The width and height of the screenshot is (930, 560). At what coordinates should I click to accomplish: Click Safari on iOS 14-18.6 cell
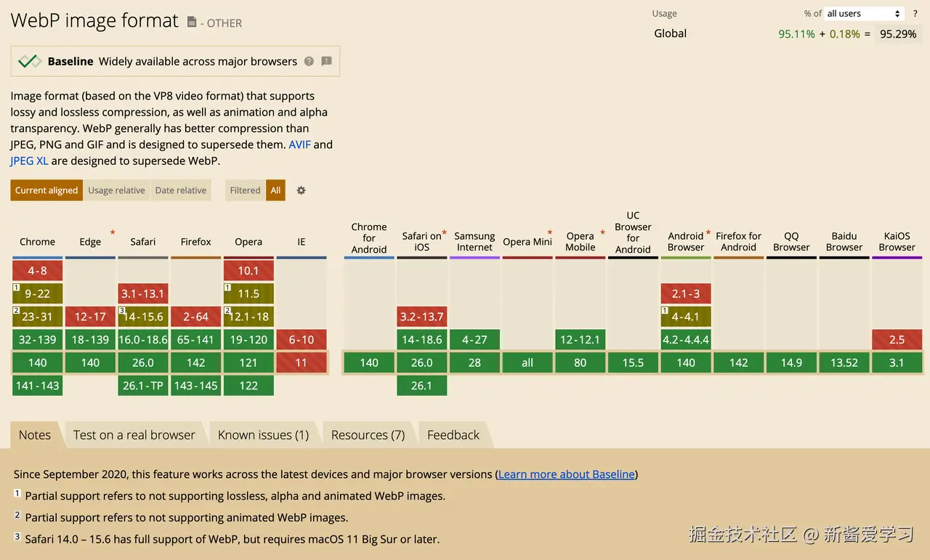(x=422, y=339)
